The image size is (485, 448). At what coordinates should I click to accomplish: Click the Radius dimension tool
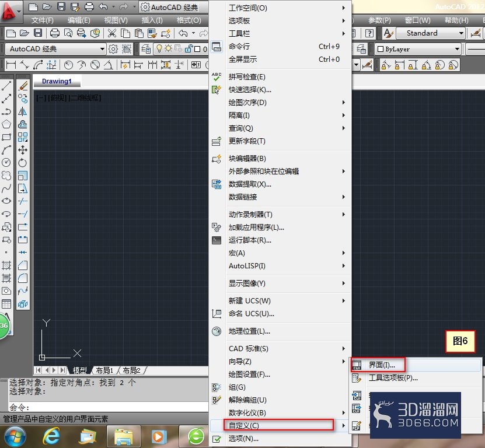click(x=68, y=65)
